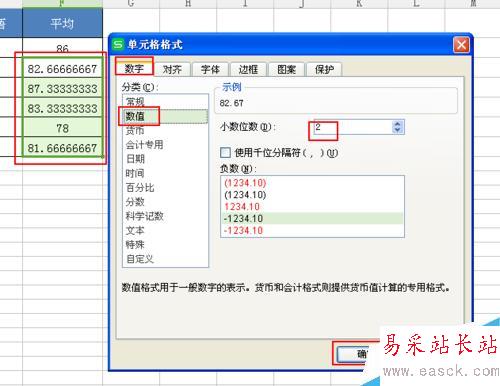Screen dimensions: 500x386
Task: Click the WPS icon in dialog title
Action: 118,44
